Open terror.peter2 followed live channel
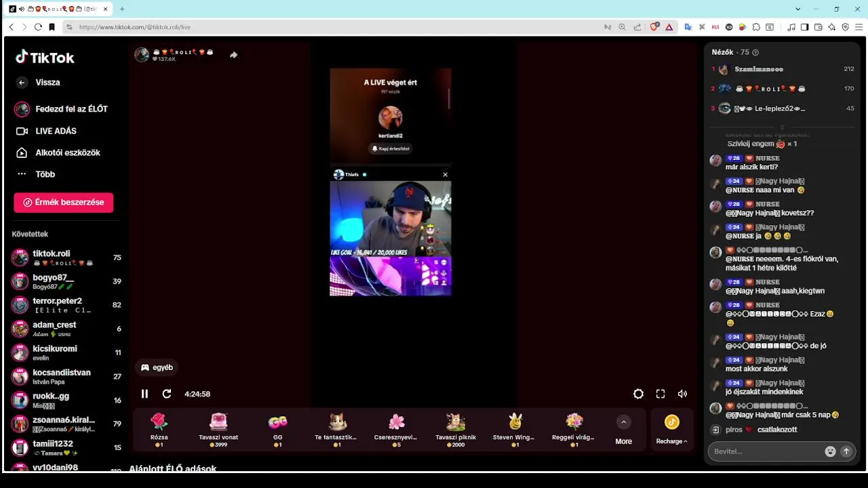 tap(66, 305)
